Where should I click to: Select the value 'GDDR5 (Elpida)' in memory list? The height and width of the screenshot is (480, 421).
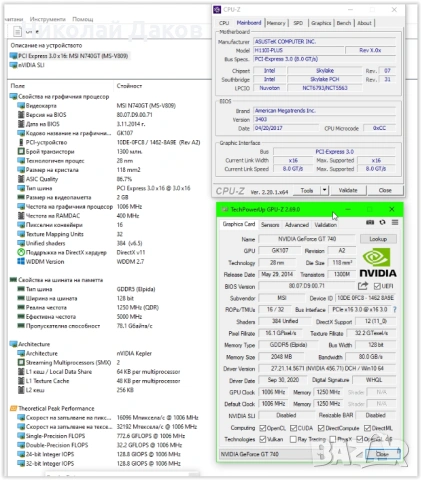[x=136, y=289]
